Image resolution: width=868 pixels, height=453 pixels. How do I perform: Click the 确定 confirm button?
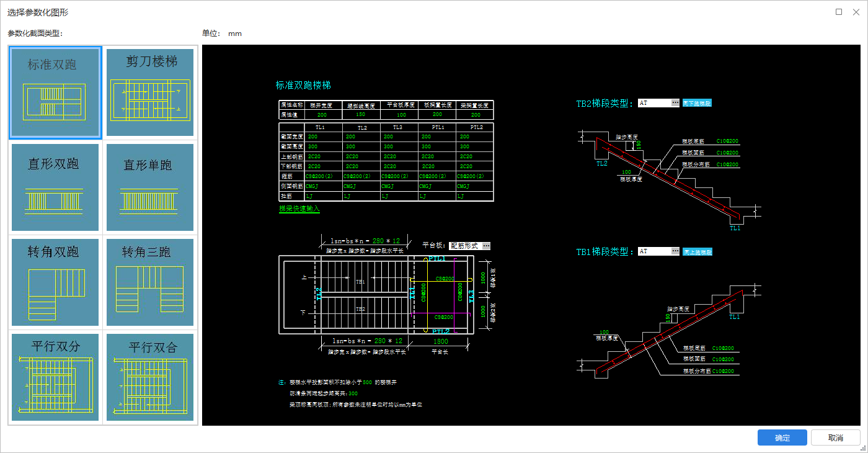point(782,437)
